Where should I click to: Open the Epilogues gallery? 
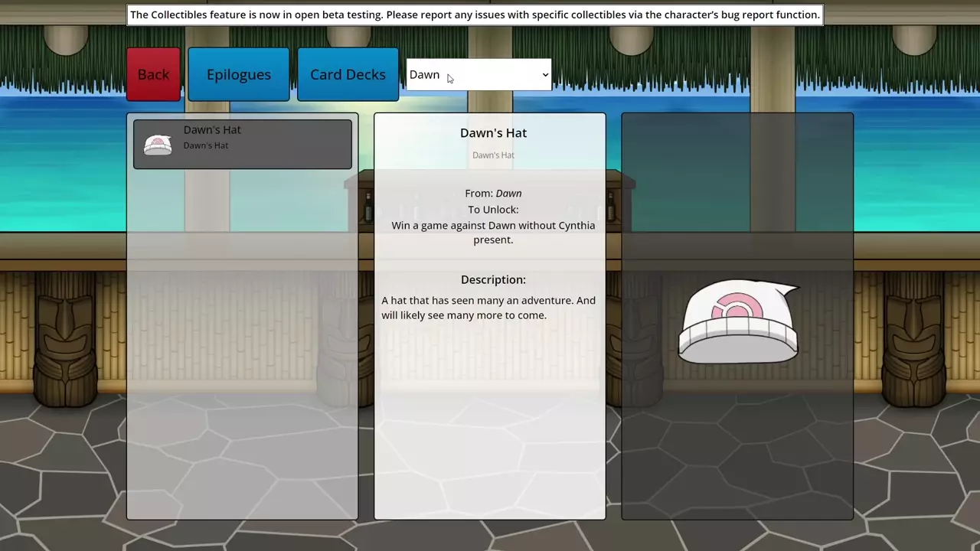coord(238,74)
